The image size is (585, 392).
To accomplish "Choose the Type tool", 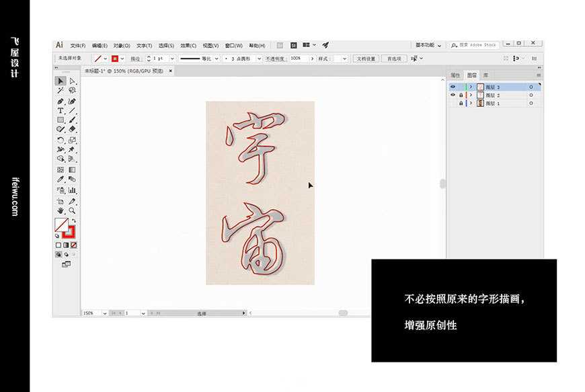I will [x=60, y=110].
